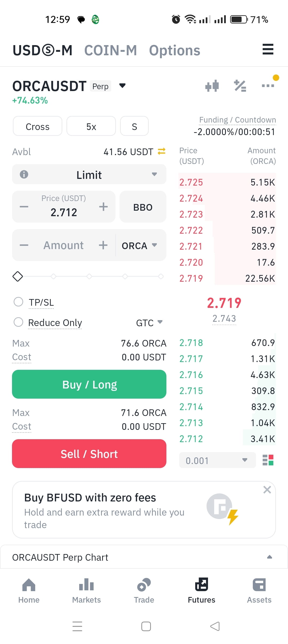Open the GTC time-in-force dropdown
This screenshot has height=644, width=288.
click(149, 323)
